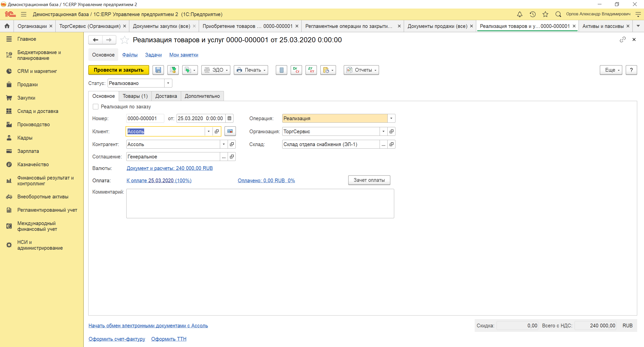
Task: Expand the Организация dropdown list
Action: click(383, 131)
